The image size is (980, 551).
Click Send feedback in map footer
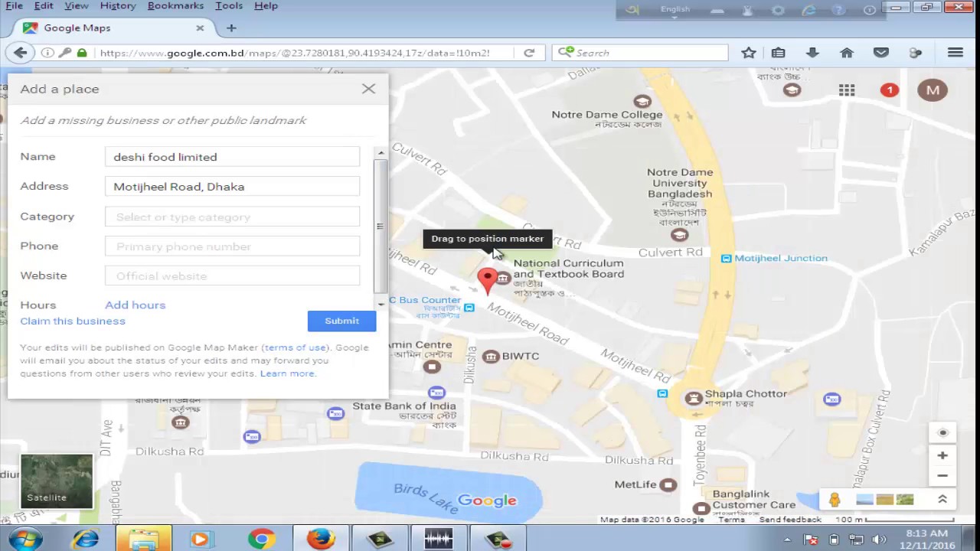click(790, 520)
